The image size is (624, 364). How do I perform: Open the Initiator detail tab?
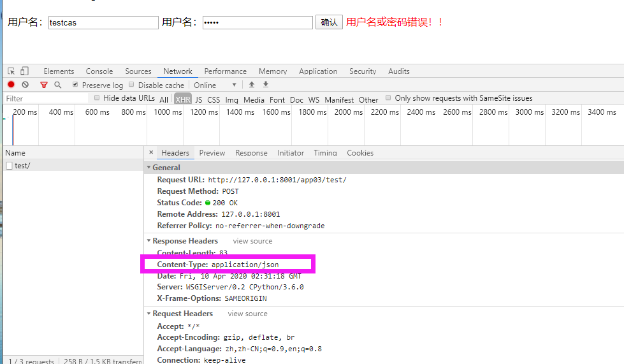coord(291,153)
